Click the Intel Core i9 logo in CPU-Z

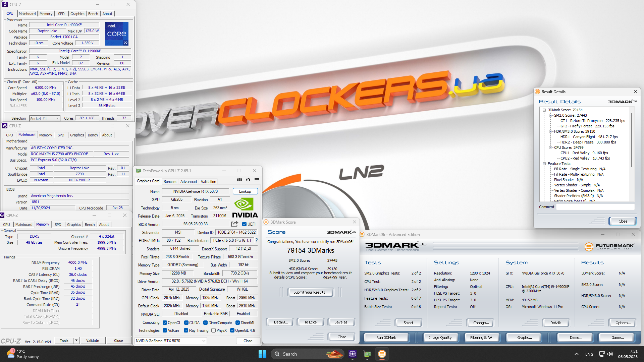point(117,34)
